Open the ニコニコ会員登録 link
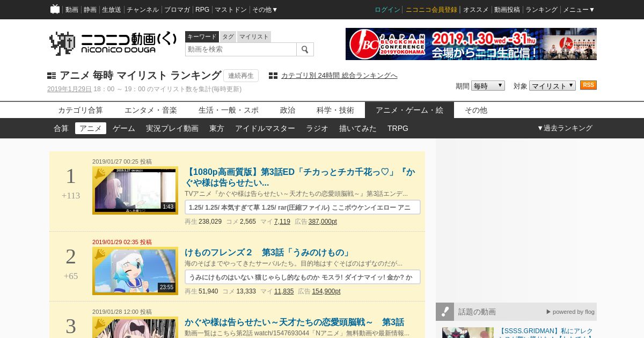Screen dimensions: 644x338 point(431,10)
